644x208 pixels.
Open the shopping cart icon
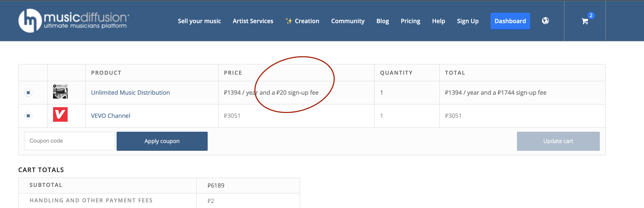585,21
